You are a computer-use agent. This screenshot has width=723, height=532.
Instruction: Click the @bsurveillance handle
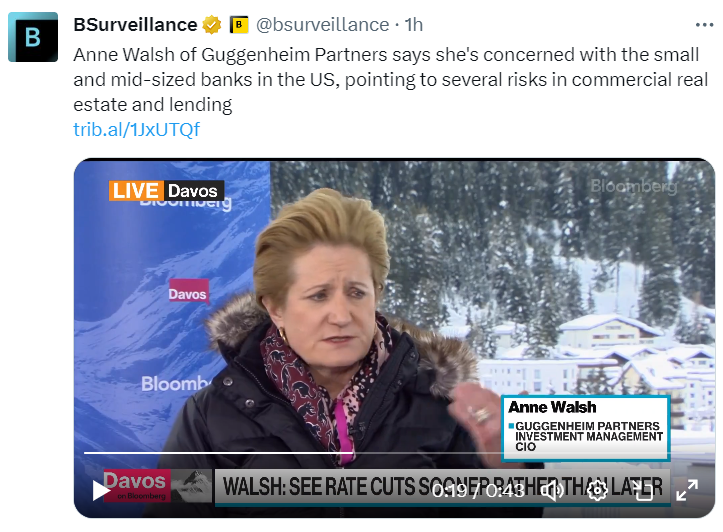click(322, 25)
